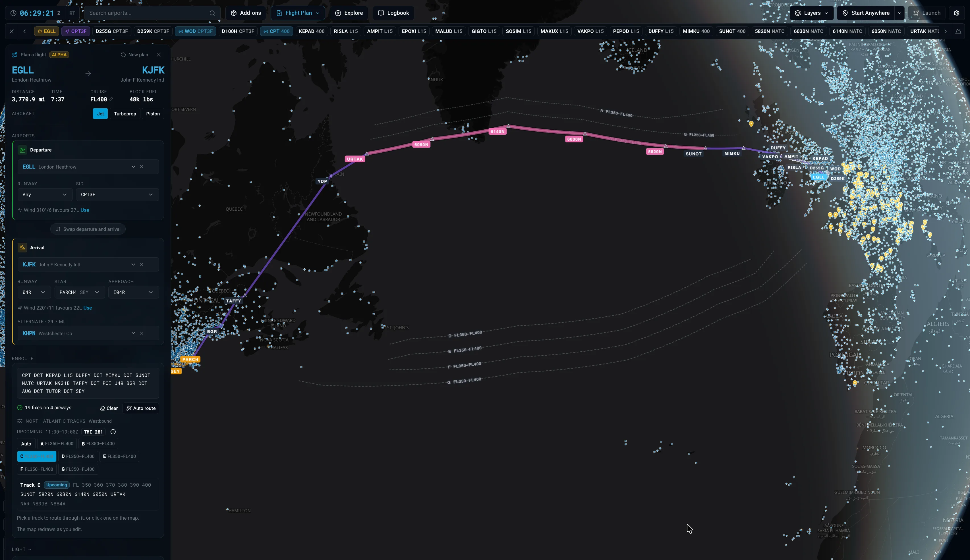The height and width of the screenshot is (560, 970).
Task: Open the Explore tab
Action: click(x=349, y=13)
